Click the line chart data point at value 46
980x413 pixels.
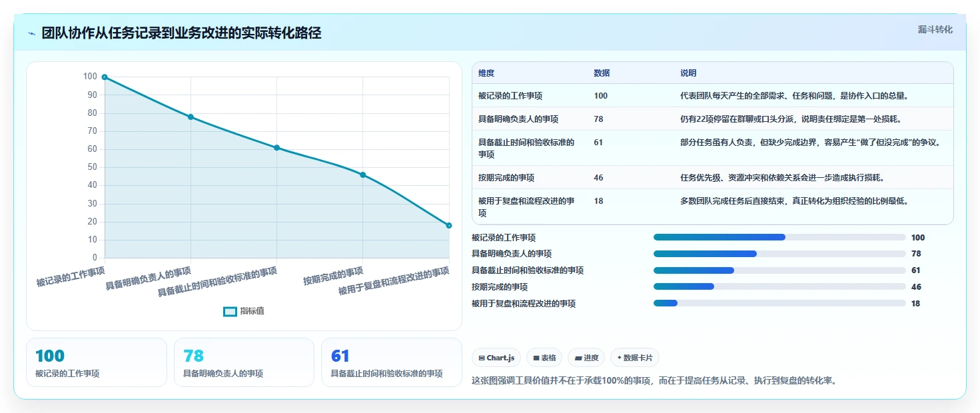point(363,175)
